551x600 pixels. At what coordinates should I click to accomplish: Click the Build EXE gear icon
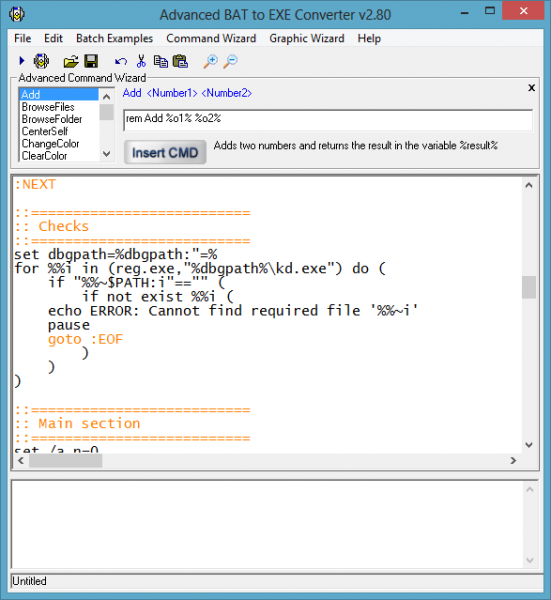coord(41,61)
